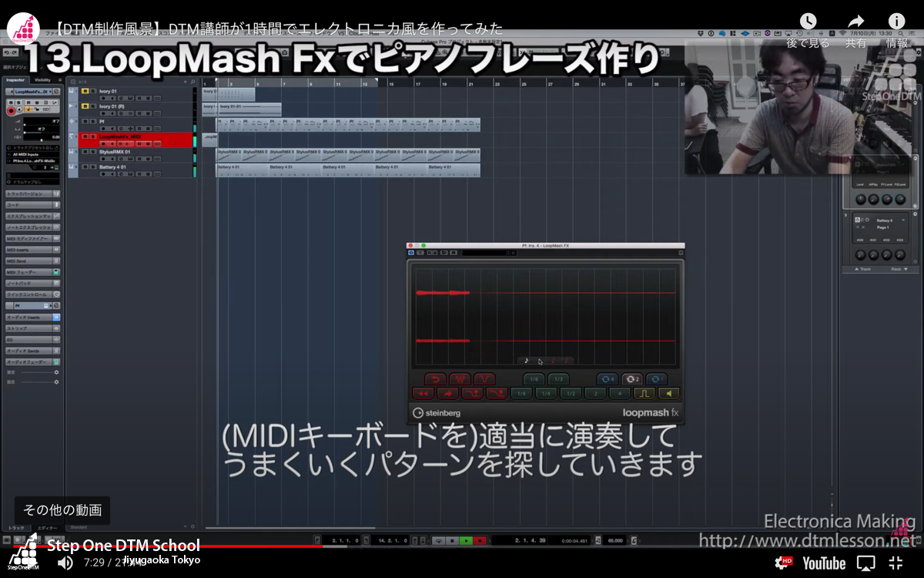Click the tempo value 65.000 field

pos(615,541)
